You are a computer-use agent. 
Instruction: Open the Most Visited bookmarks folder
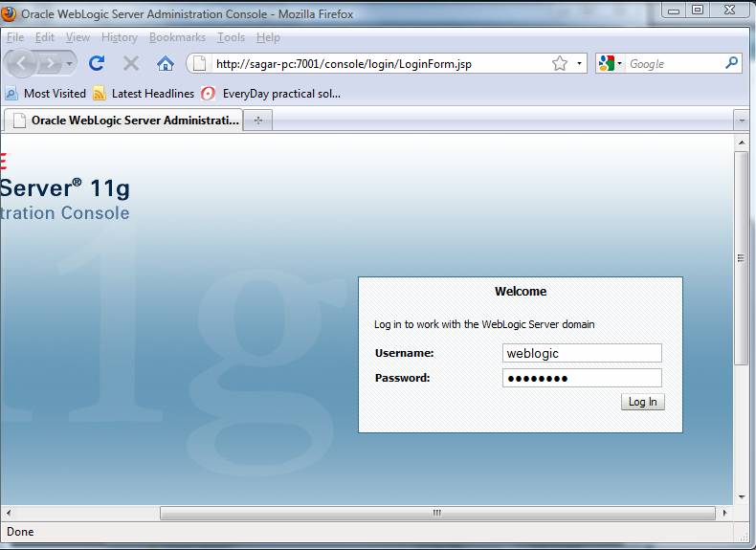(46, 94)
